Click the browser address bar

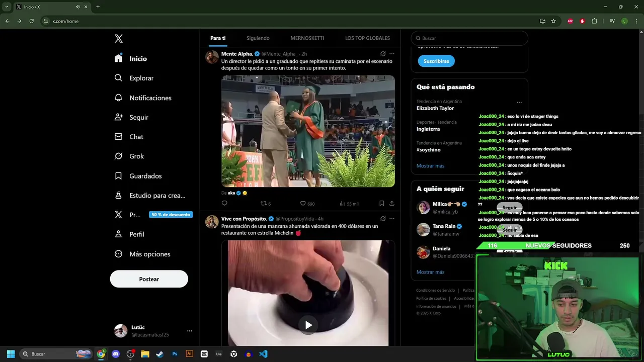click(292, 21)
